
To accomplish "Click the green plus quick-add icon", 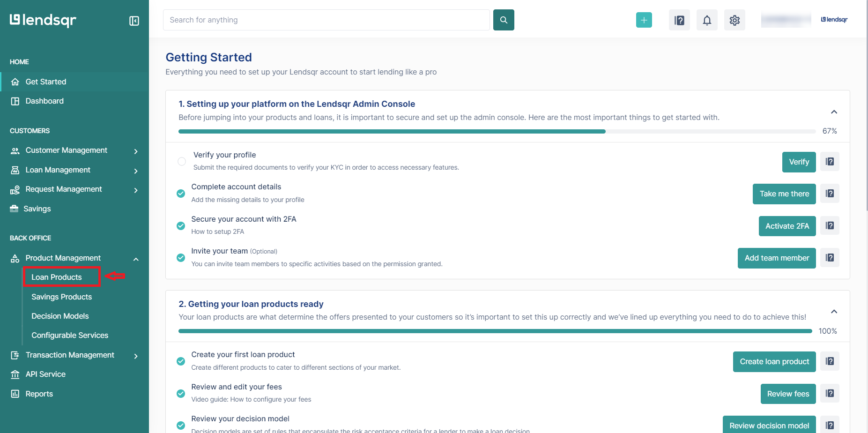I will (644, 20).
